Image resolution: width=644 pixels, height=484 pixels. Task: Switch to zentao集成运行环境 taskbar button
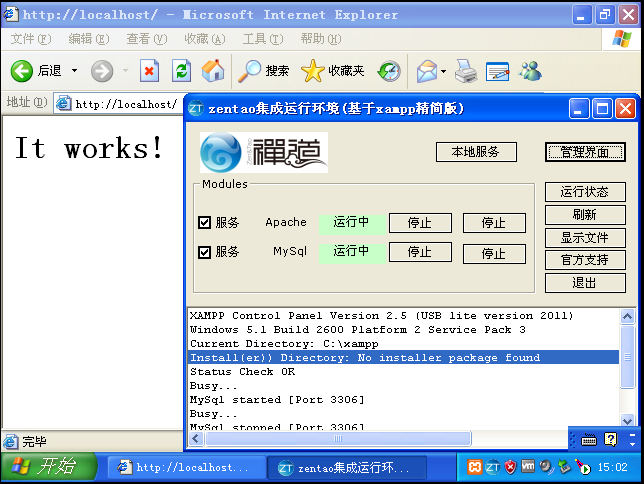346,468
